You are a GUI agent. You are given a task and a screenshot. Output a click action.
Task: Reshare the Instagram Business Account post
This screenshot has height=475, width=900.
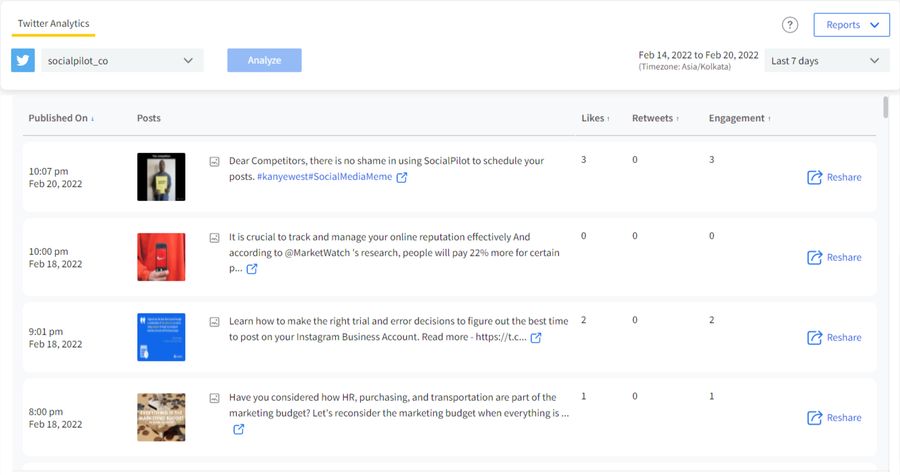coord(834,337)
